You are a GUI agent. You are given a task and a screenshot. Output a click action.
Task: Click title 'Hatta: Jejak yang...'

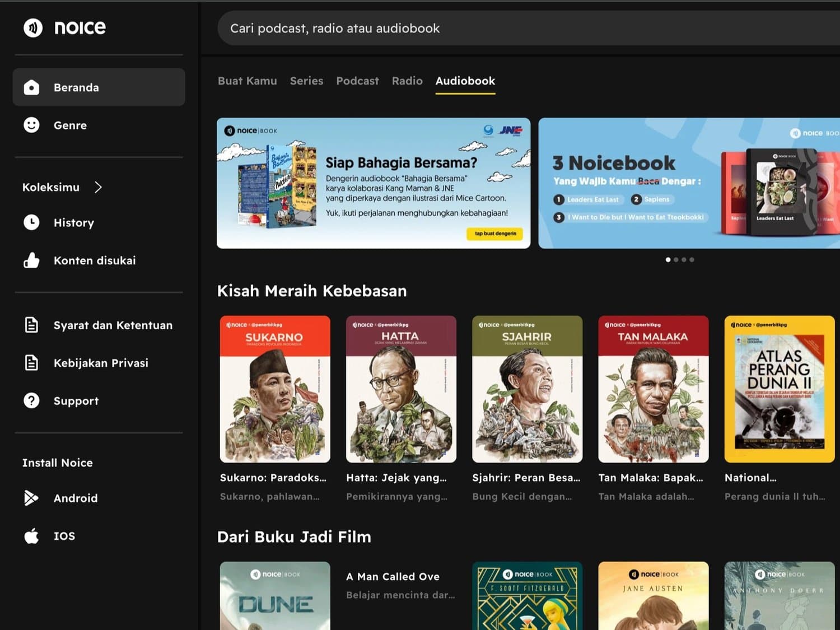(396, 478)
